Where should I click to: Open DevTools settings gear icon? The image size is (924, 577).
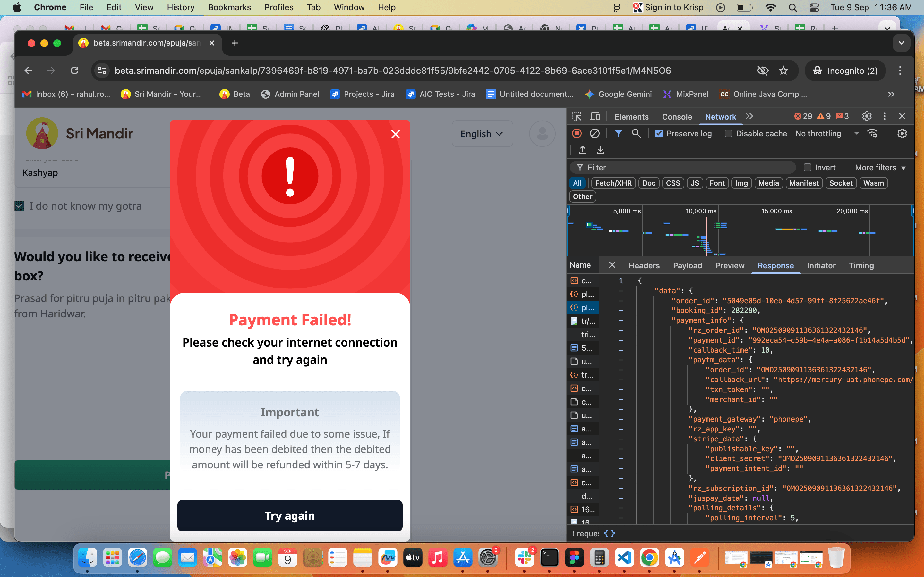coord(867,116)
